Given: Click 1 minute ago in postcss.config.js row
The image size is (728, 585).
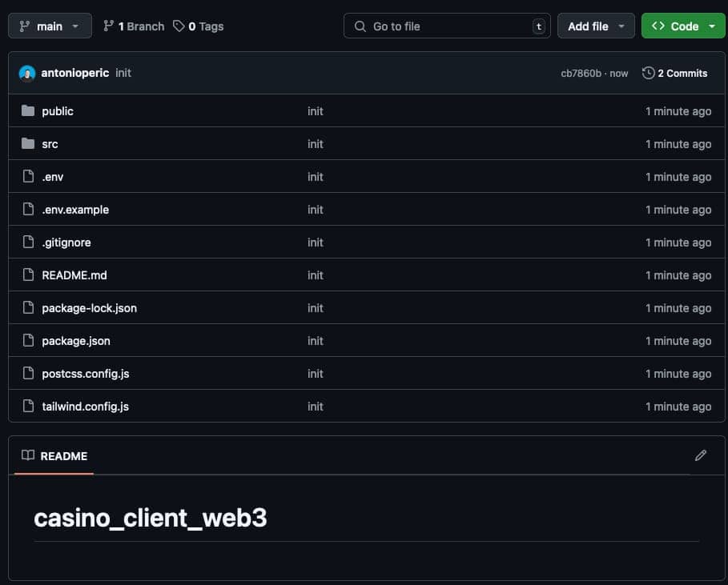Looking at the screenshot, I should pos(678,374).
